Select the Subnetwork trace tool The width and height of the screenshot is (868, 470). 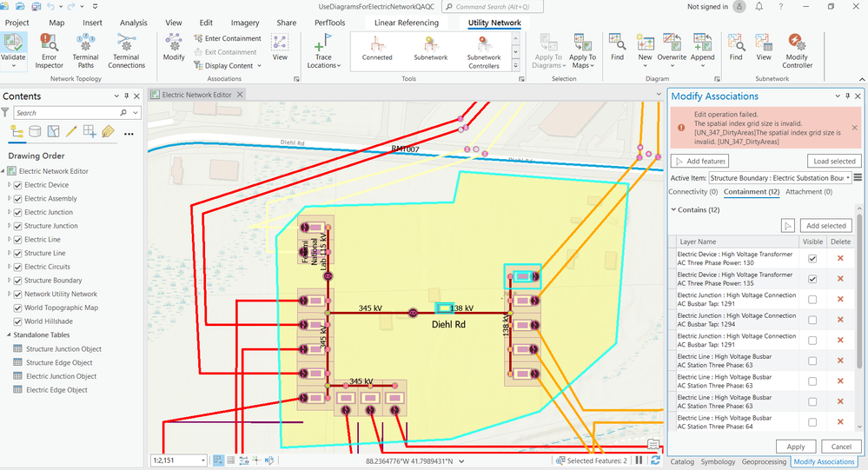click(x=431, y=49)
